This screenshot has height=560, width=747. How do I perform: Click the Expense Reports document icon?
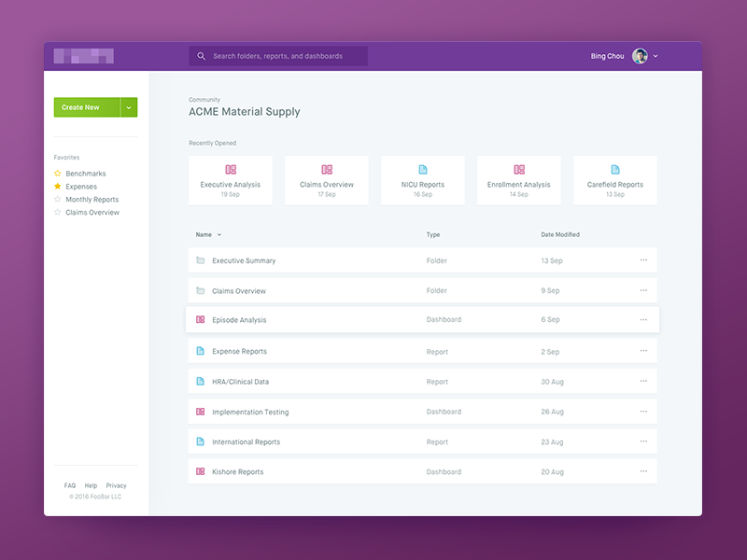point(200,352)
